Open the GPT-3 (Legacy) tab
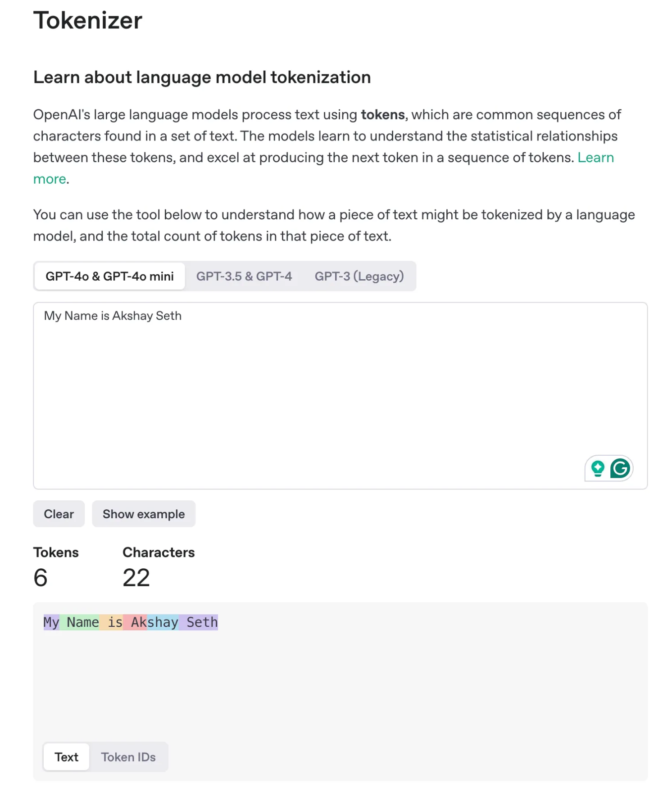The width and height of the screenshot is (672, 797). 359,276
